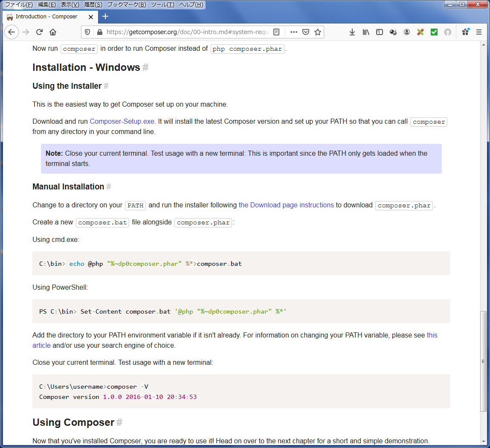Open the ブックマーク(B) menu
Viewport: 490px width, 448px height.
[127, 5]
